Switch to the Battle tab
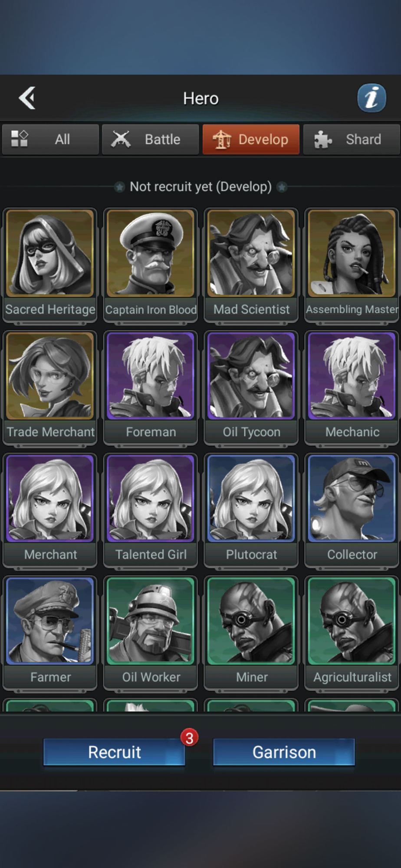The height and width of the screenshot is (868, 401). click(x=151, y=139)
